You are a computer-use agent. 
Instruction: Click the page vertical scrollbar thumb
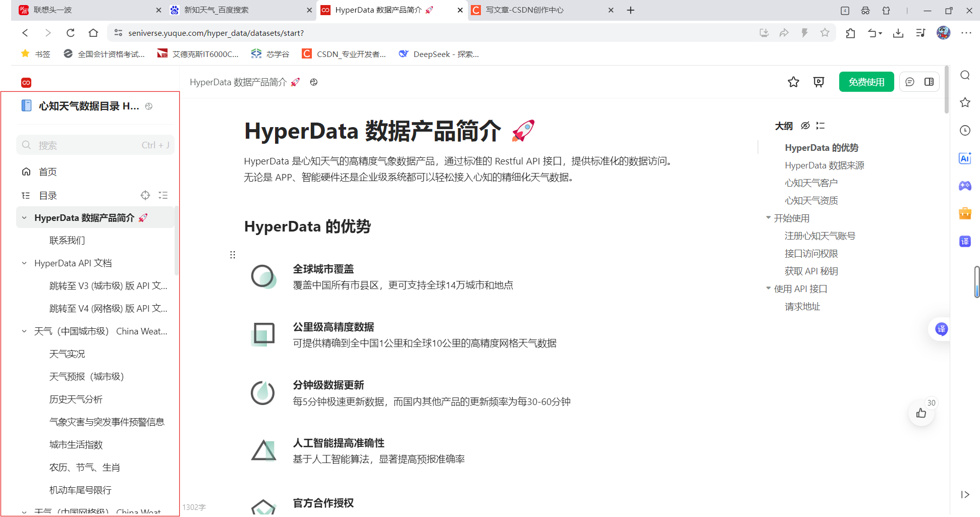click(x=947, y=90)
